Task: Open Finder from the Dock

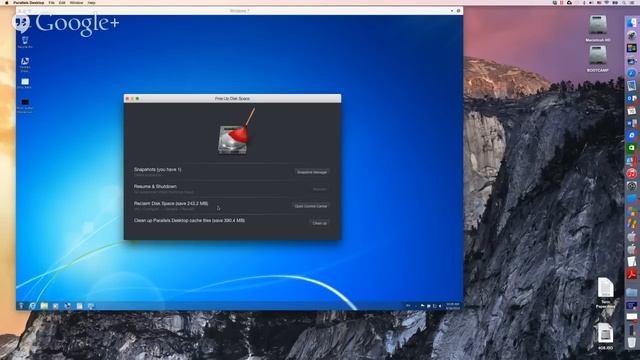Action: coord(631,23)
